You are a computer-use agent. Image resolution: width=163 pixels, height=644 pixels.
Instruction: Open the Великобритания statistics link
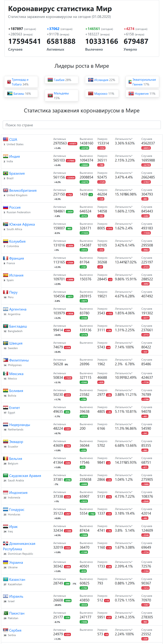pos(23,191)
